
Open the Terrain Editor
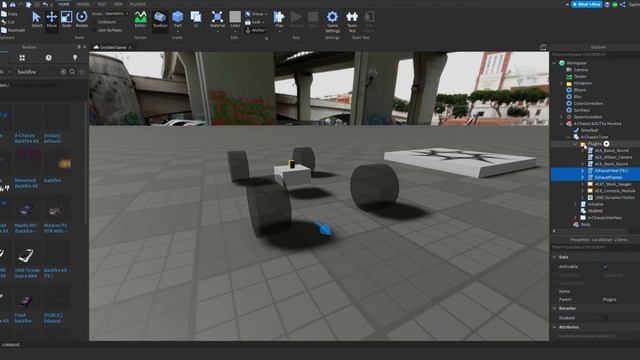click(x=140, y=19)
